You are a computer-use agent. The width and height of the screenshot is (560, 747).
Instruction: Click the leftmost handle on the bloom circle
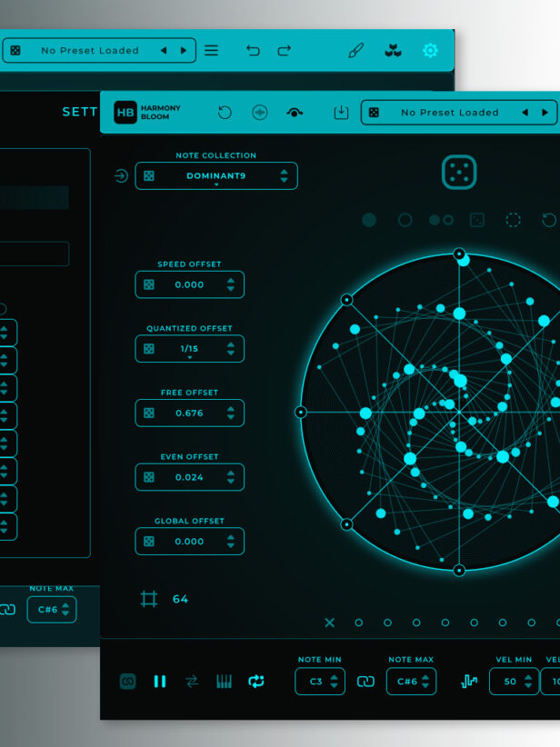point(301,412)
